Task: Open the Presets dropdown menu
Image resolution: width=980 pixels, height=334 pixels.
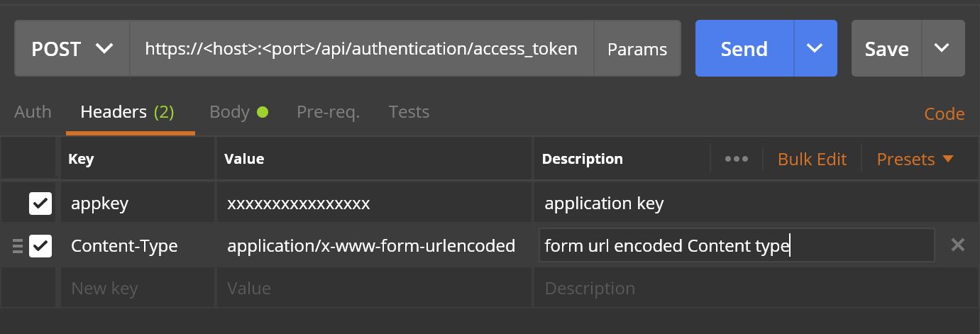Action: [x=915, y=160]
